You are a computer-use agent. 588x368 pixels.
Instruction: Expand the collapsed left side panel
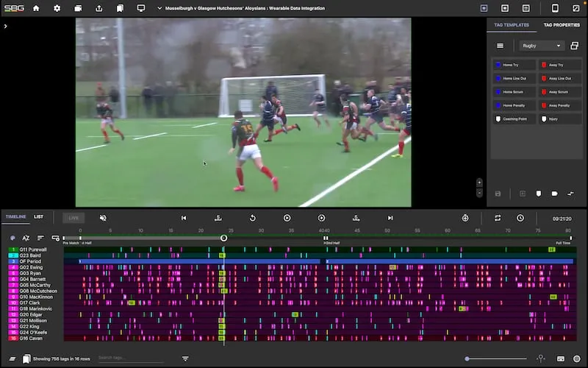click(x=5, y=26)
